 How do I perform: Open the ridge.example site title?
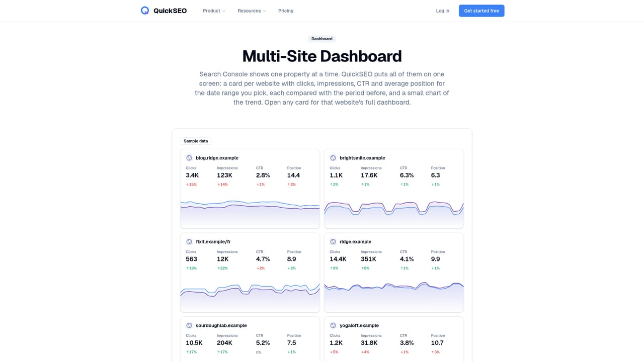click(355, 242)
